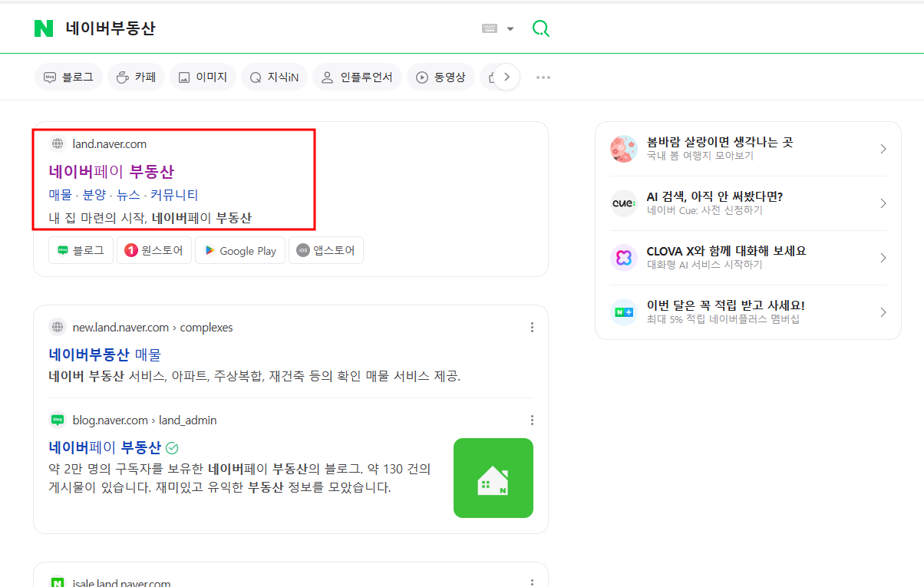Open the green house thumbnail image
Viewport: 924px width, 587px height.
tap(493, 478)
